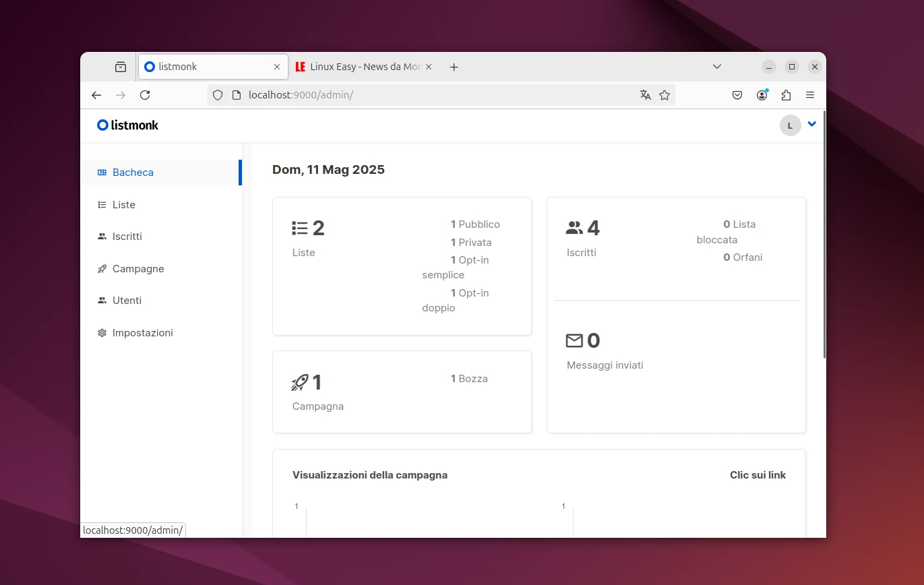924x585 pixels.
Task: Open a new browser tab
Action: tap(454, 67)
